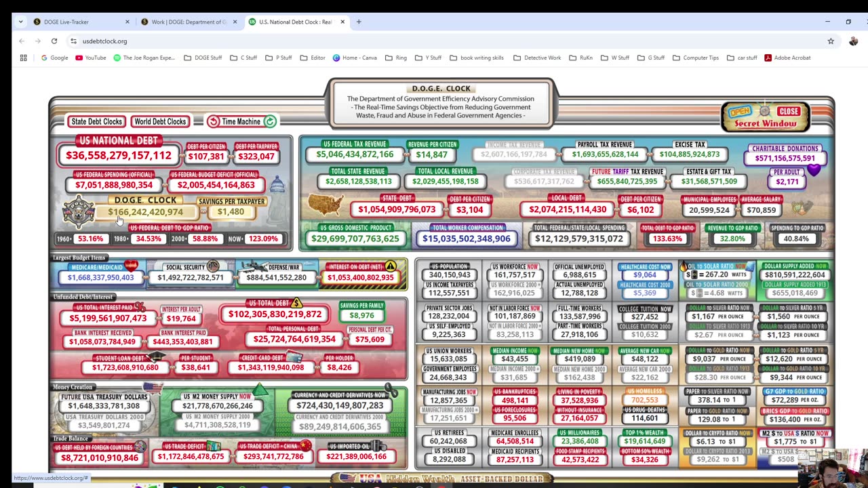This screenshot has height=488, width=868.
Task: Open the Secret Window
Action: click(765, 117)
